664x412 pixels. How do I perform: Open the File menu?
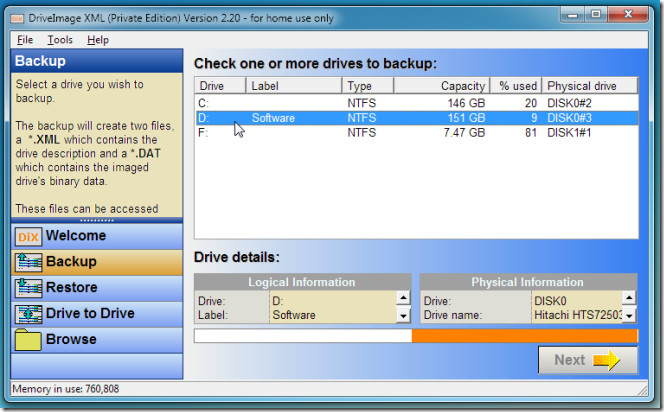[25, 40]
